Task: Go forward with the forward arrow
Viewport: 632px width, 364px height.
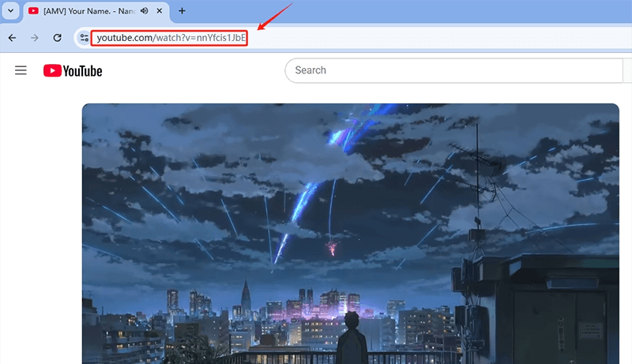Action: pyautogui.click(x=35, y=38)
